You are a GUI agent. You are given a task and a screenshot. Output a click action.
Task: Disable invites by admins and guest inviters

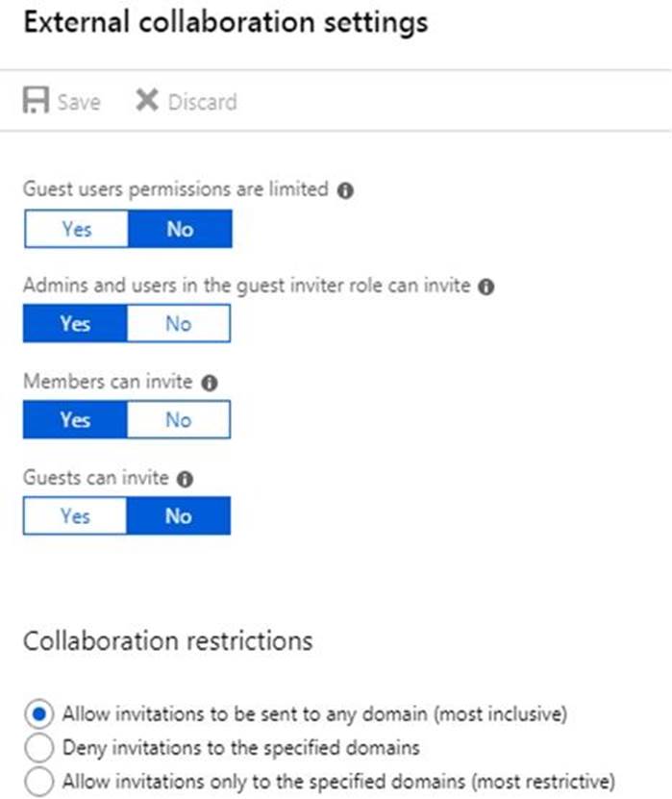pyautogui.click(x=179, y=324)
